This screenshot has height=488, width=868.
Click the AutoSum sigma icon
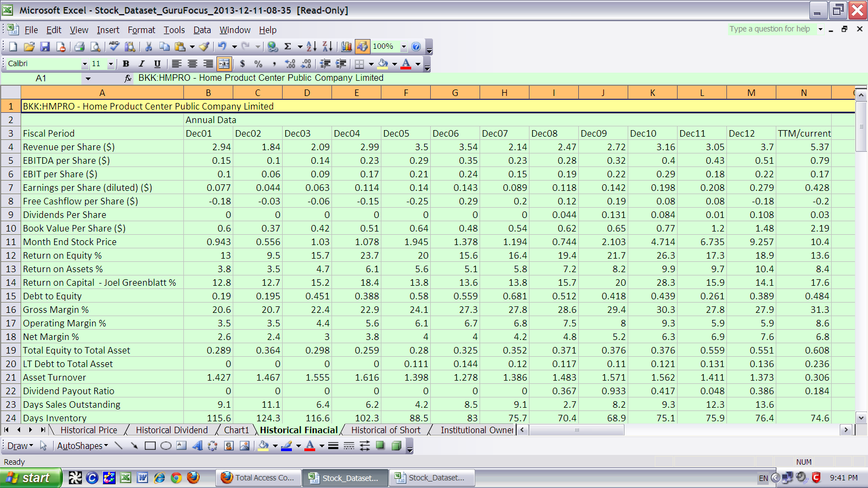[288, 47]
